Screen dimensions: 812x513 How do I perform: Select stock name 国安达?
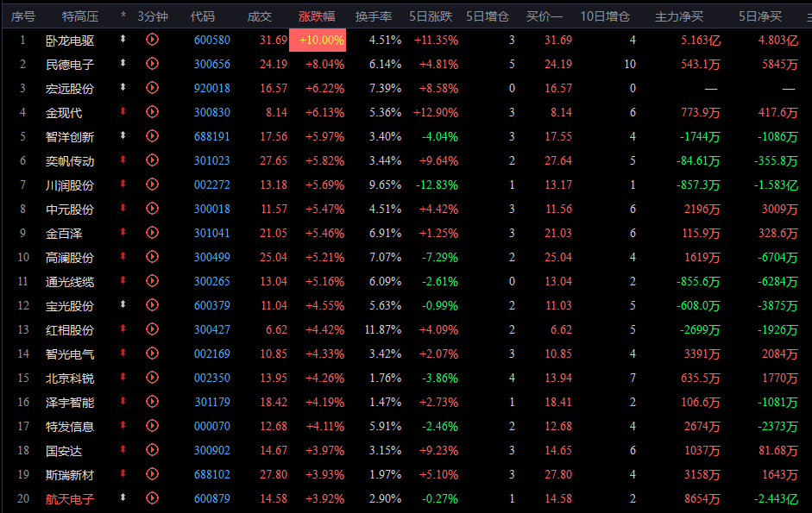[64, 451]
